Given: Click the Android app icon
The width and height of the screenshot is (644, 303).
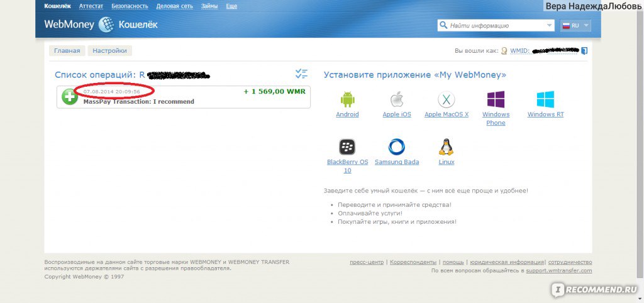Looking at the screenshot, I should (x=347, y=99).
